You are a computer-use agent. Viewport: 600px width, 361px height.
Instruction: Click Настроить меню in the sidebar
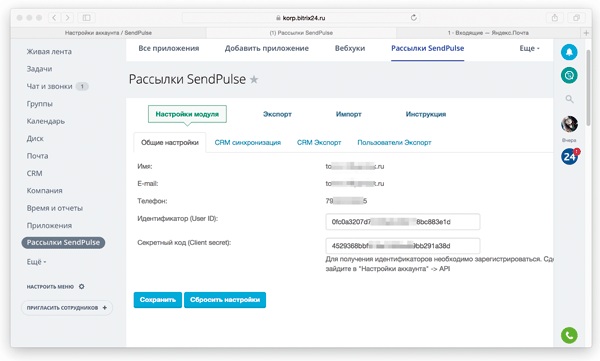point(50,286)
